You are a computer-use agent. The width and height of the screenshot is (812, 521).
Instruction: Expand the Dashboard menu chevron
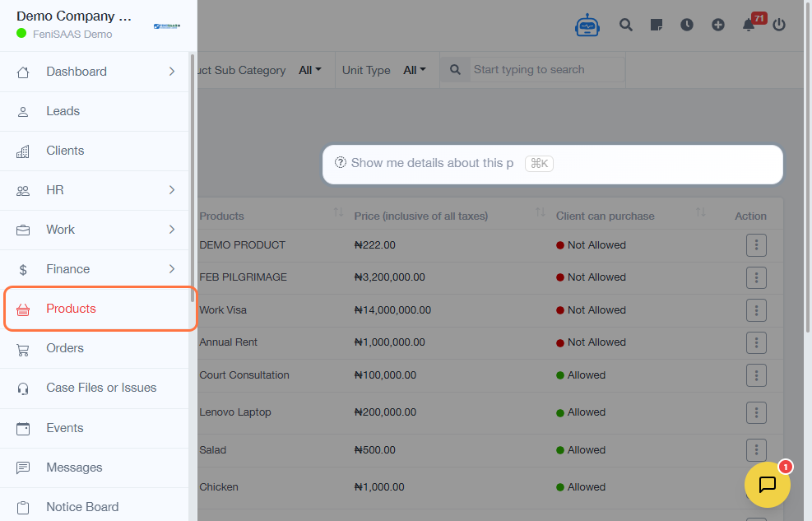[x=172, y=72]
